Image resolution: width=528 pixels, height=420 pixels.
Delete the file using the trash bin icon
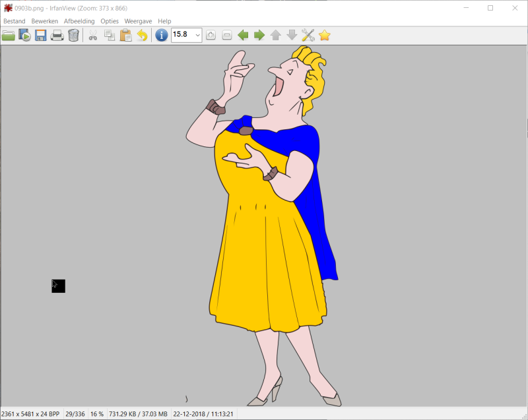73,36
